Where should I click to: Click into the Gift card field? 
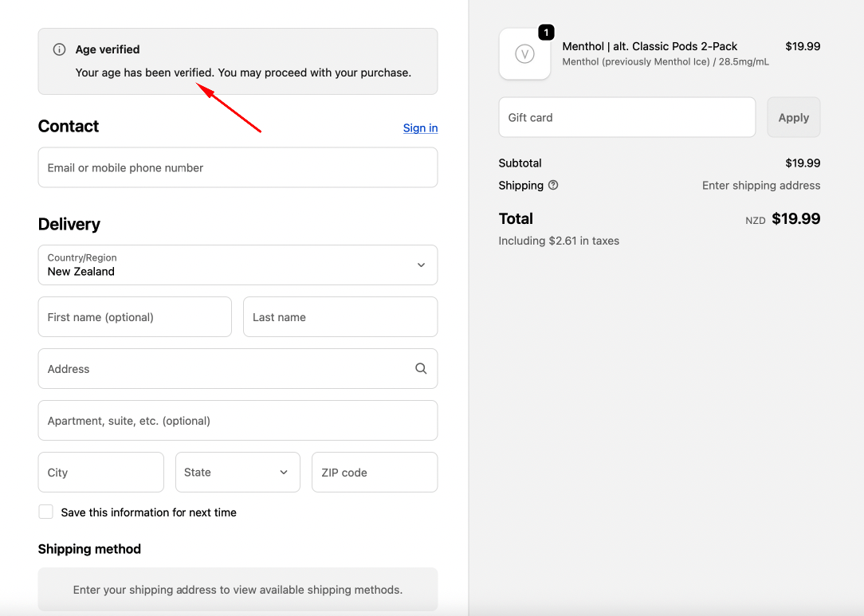[x=626, y=118]
